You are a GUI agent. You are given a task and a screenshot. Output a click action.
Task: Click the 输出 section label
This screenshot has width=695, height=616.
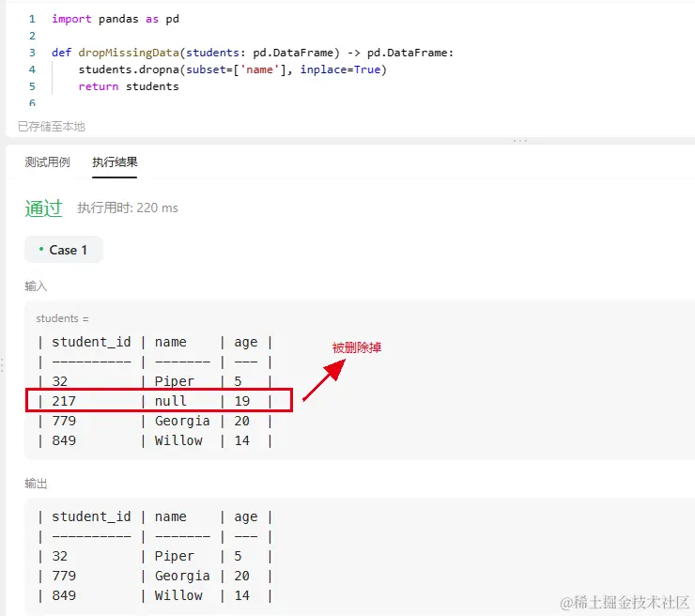click(36, 484)
